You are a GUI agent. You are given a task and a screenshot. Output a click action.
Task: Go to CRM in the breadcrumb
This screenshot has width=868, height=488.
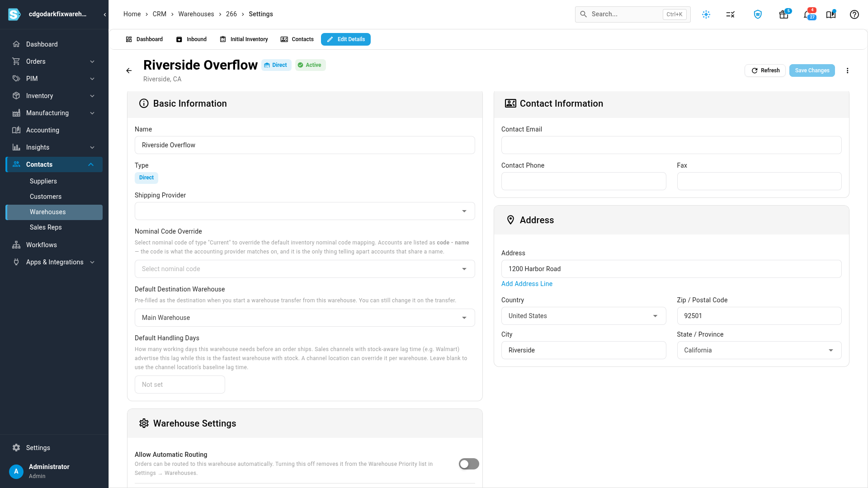160,14
